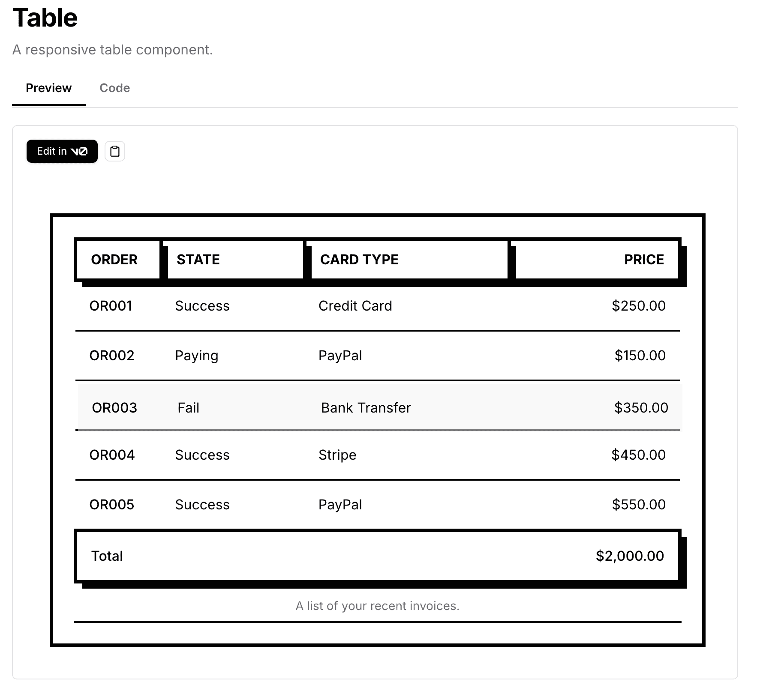Screen dimensions: 763x700
Task: Click the Bank Transfer cell
Action: (x=366, y=408)
